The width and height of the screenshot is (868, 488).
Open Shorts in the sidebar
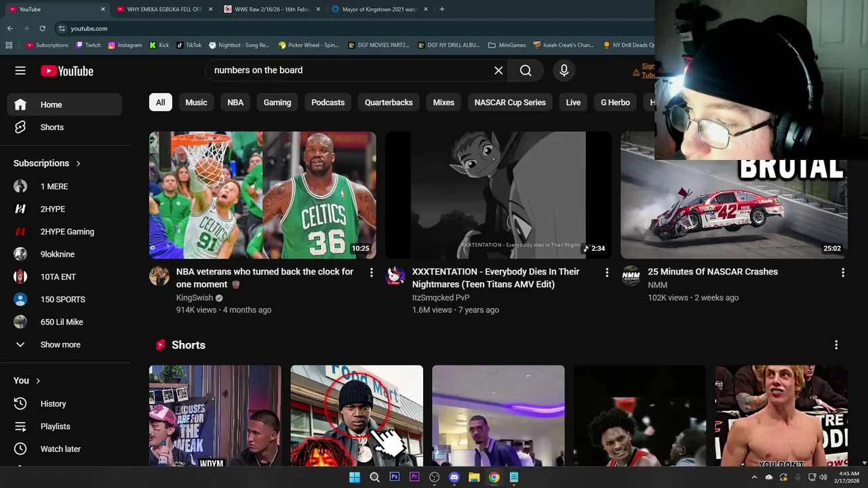coord(64,127)
